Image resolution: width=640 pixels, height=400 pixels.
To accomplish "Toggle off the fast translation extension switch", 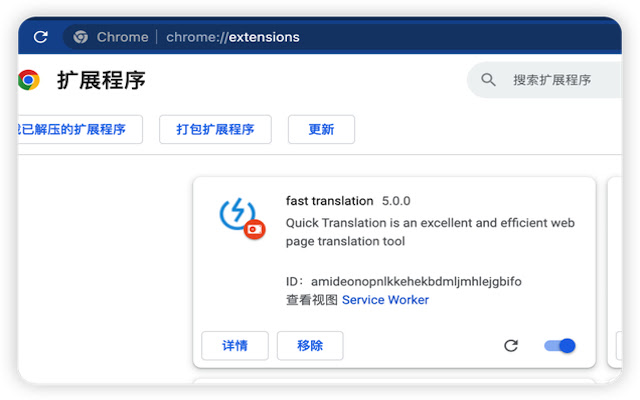I will click(560, 346).
